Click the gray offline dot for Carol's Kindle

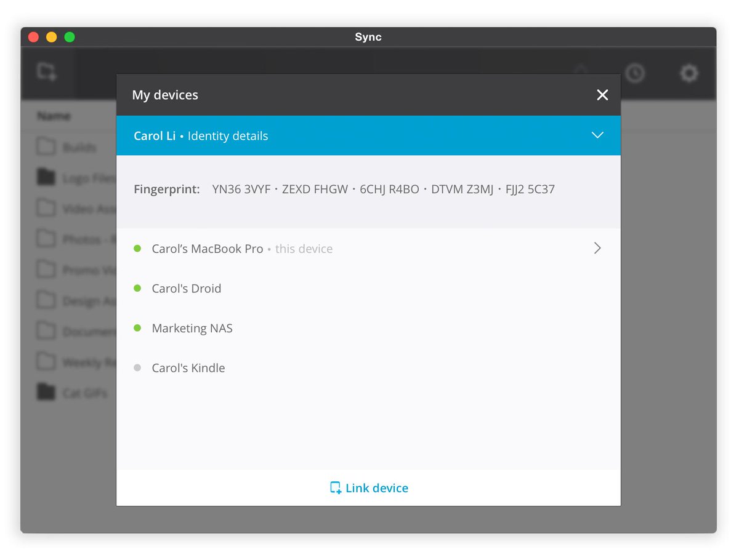click(x=137, y=367)
